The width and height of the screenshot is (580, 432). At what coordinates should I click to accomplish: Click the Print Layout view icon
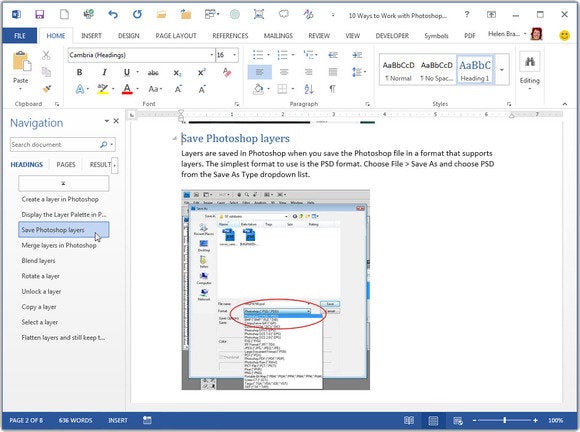(x=433, y=420)
